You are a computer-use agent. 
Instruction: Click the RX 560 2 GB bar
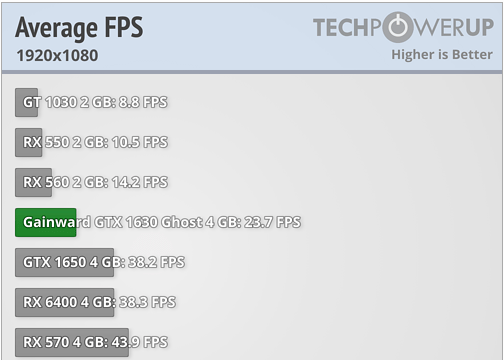click(x=33, y=182)
